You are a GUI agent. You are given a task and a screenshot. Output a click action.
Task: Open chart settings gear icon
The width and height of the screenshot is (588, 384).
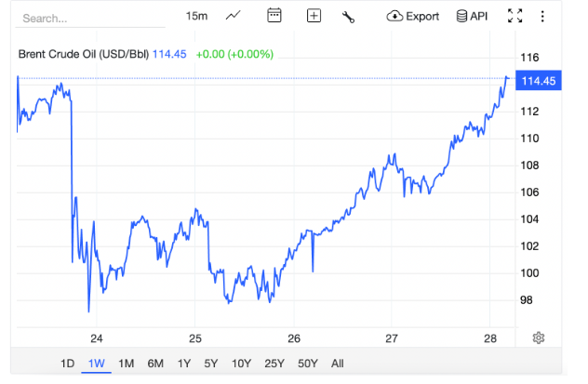coord(538,338)
